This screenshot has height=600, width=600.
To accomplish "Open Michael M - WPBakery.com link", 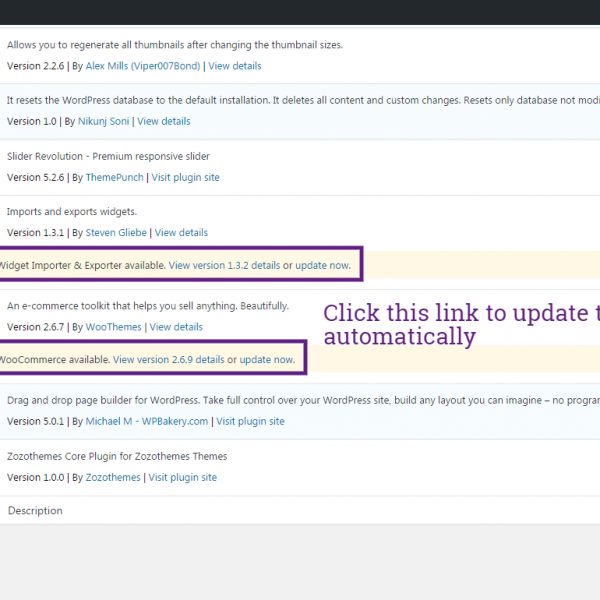I will pyautogui.click(x=146, y=421).
